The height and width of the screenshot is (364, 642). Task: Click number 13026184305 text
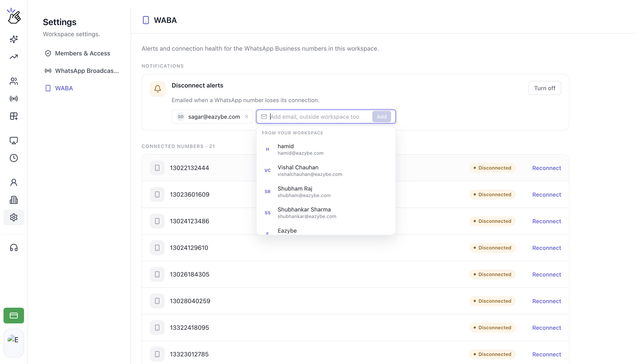[190, 275]
